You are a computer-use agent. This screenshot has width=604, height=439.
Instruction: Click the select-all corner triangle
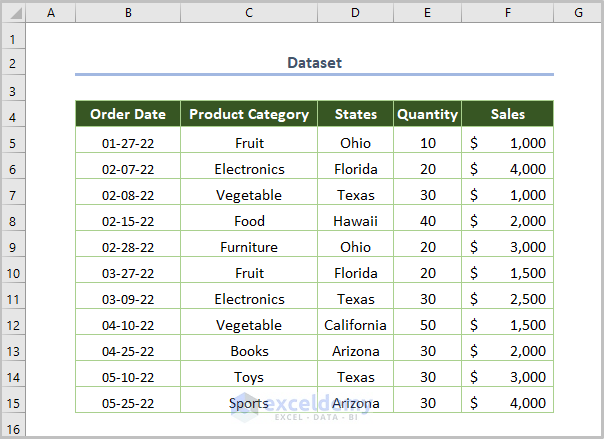13,12
